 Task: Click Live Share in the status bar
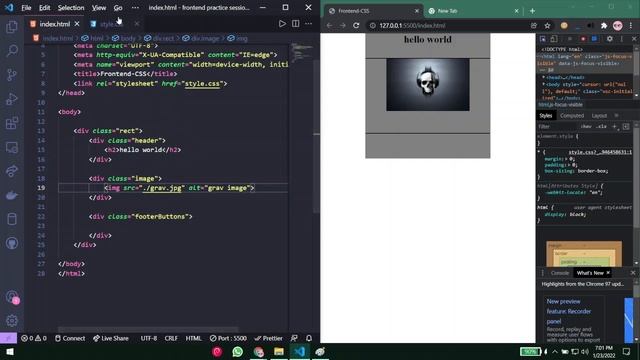pyautogui.click(x=111, y=338)
